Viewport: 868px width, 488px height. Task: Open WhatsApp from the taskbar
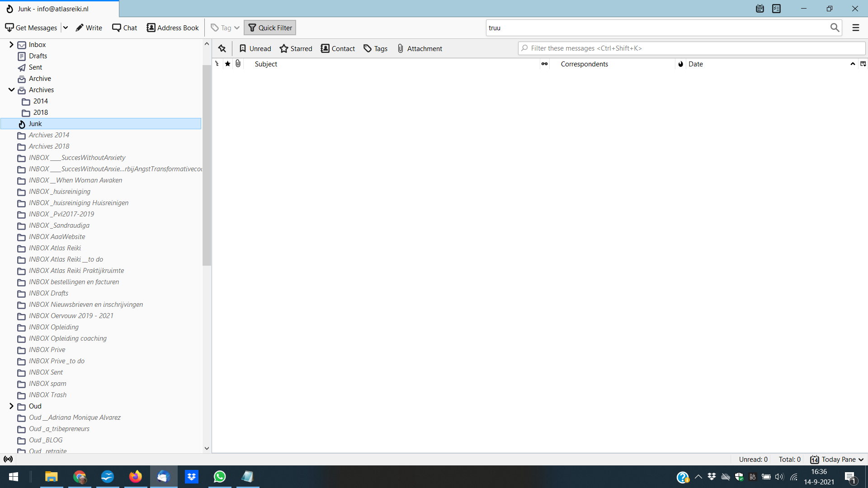coord(220,476)
